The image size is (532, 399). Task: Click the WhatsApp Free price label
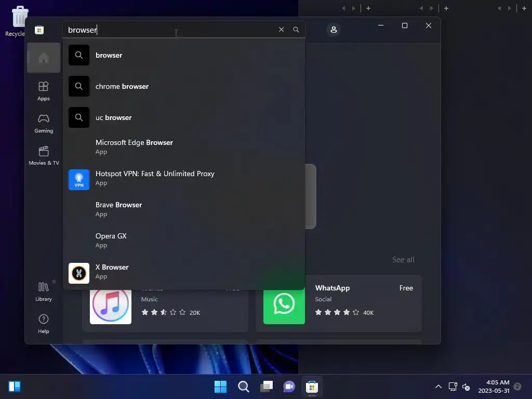click(406, 288)
